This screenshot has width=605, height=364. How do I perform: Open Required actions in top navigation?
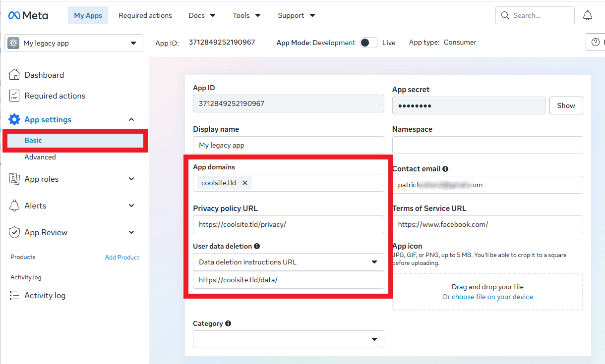(x=145, y=15)
